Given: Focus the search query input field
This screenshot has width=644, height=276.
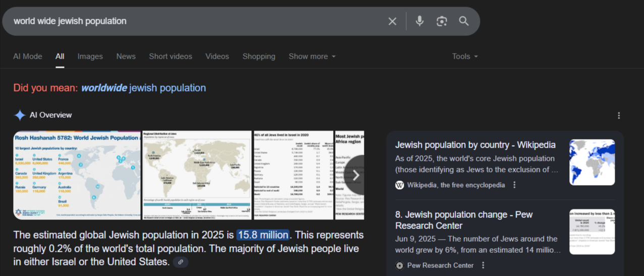Looking at the screenshot, I should tap(197, 21).
